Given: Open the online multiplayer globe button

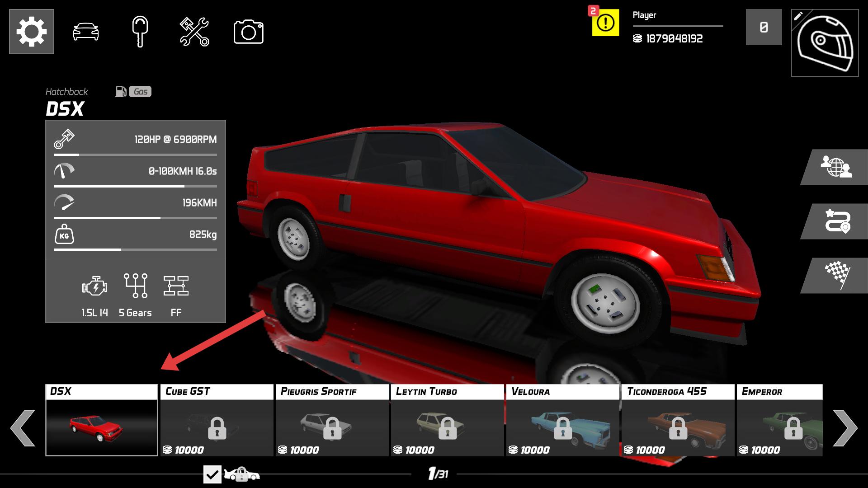Looking at the screenshot, I should tap(835, 167).
